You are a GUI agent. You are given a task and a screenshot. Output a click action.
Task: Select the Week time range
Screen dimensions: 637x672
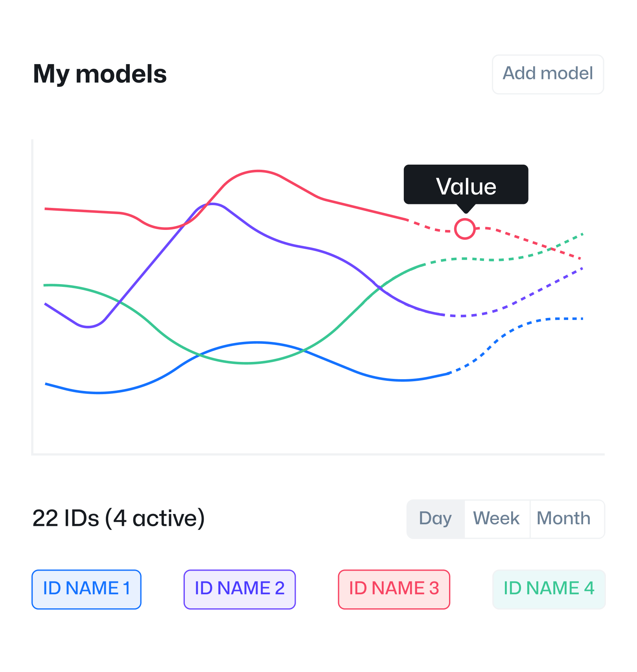pyautogui.click(x=496, y=519)
